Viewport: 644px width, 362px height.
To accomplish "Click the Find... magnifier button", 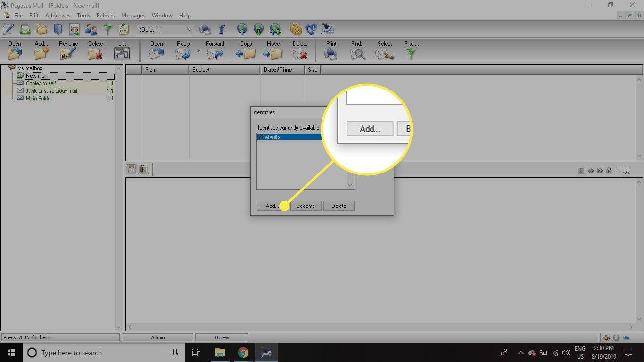I will click(x=358, y=50).
